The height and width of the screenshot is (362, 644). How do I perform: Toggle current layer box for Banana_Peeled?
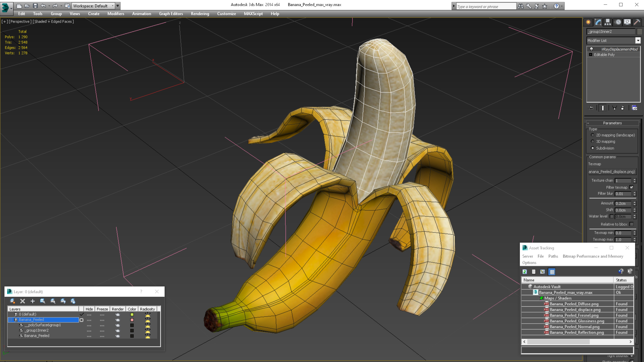(81, 320)
